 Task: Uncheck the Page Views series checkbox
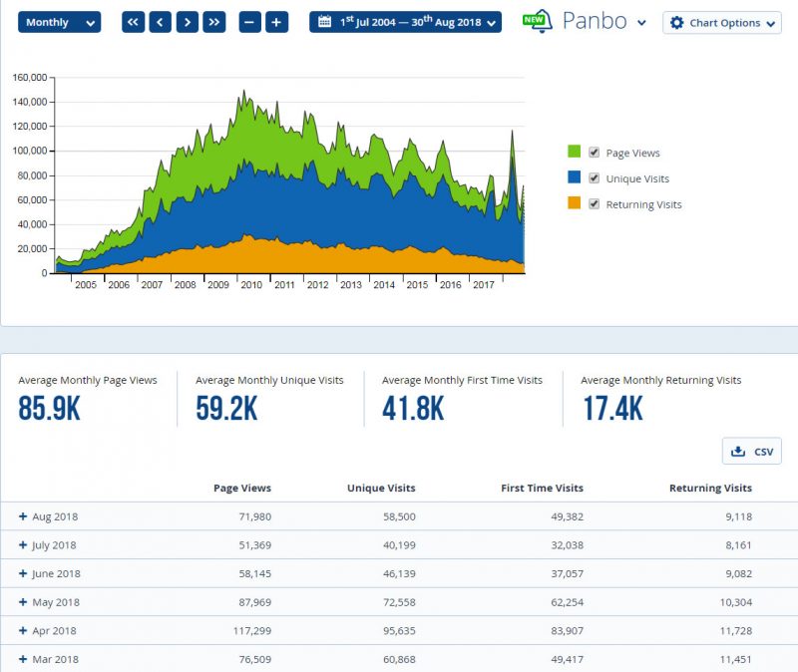[x=595, y=153]
